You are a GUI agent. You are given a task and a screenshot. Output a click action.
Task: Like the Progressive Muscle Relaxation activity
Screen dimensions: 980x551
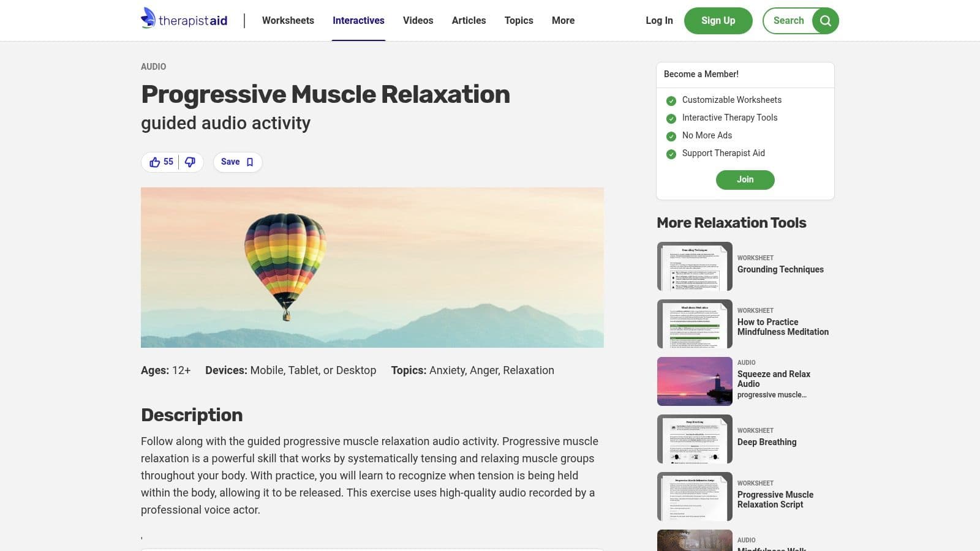(x=162, y=162)
